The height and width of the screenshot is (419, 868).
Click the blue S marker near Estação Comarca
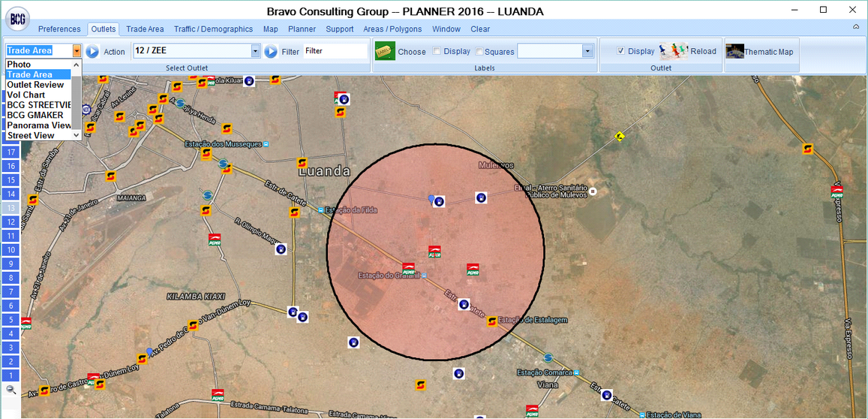pos(548,357)
